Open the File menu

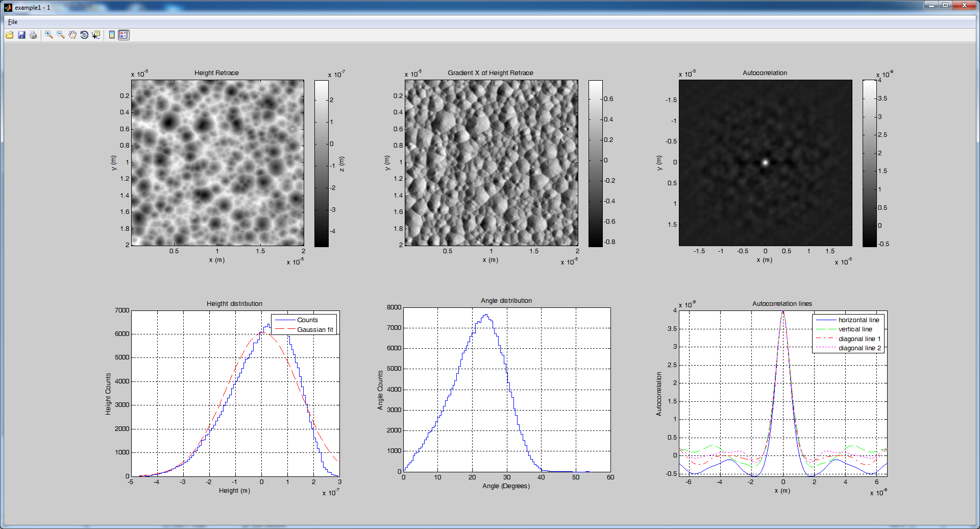click(x=13, y=22)
